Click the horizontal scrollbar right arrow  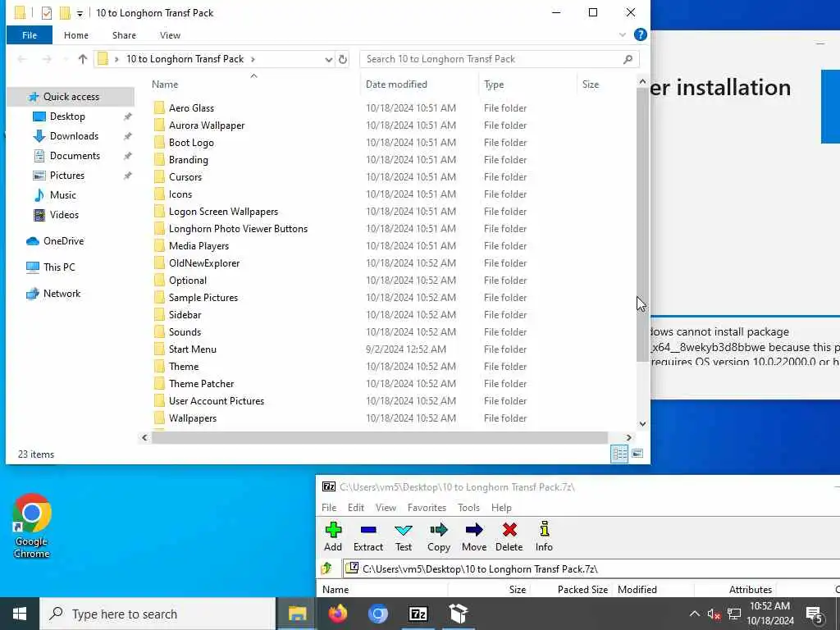click(x=628, y=437)
